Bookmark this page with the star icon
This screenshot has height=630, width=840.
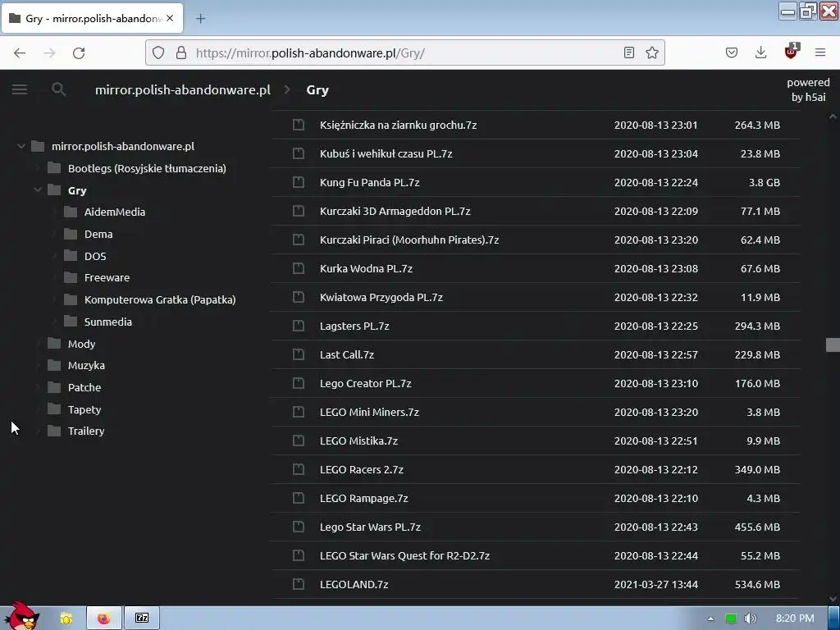(652, 52)
